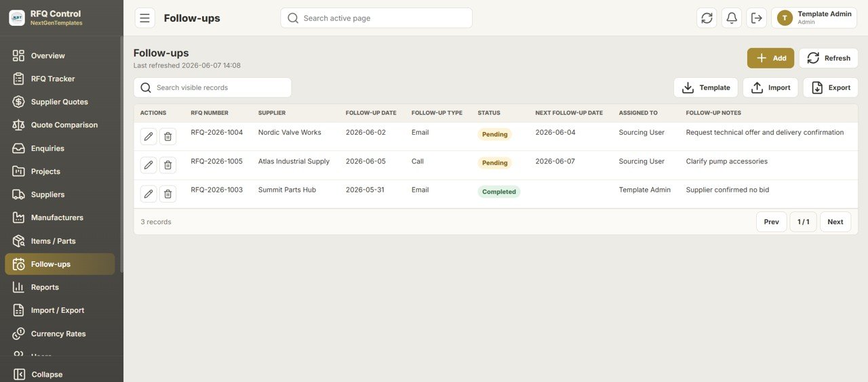Sort by Follow-up Type column header

437,113
